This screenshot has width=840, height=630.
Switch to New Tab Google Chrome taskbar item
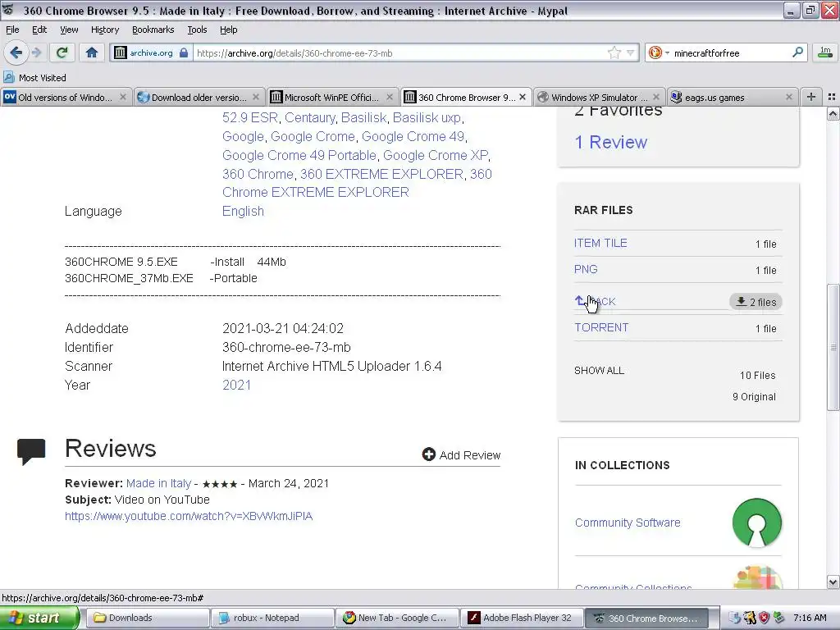396,618
